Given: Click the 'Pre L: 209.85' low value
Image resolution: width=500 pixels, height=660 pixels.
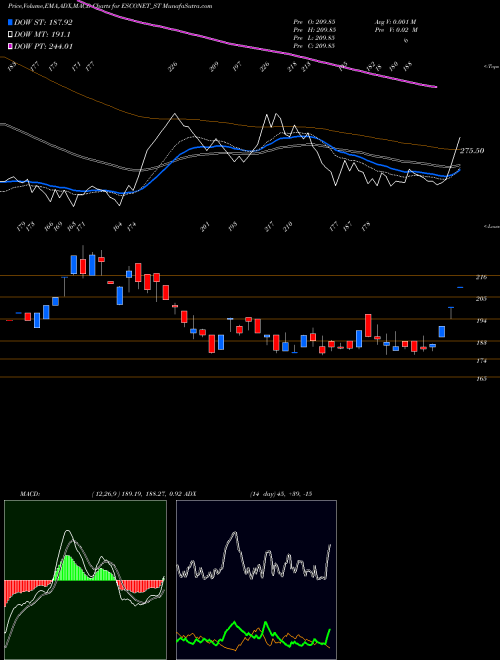Looking at the screenshot, I should [314, 38].
